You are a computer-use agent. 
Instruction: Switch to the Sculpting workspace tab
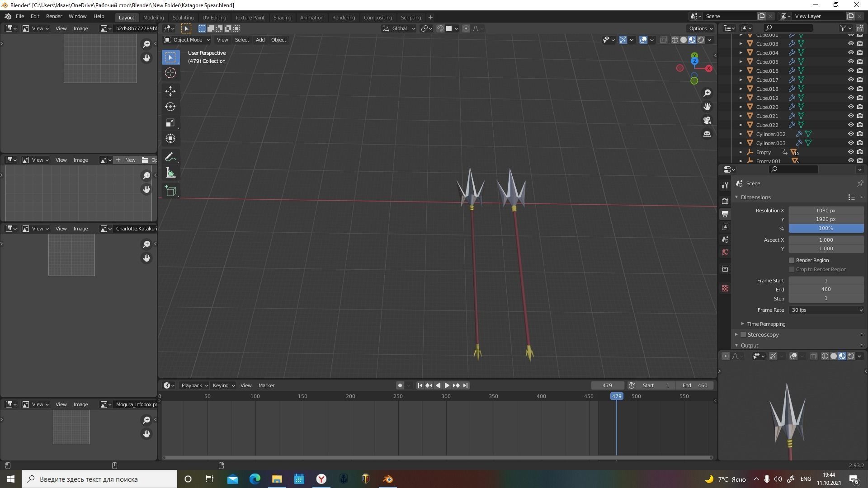183,18
